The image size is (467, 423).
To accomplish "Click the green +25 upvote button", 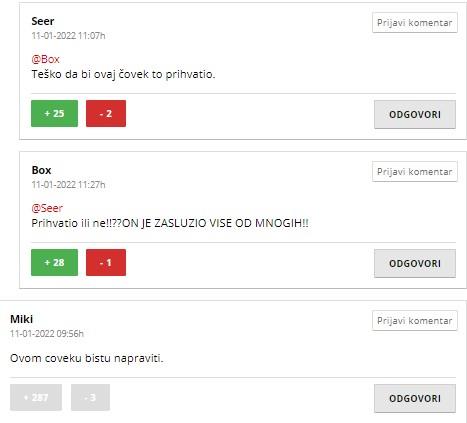I will pyautogui.click(x=54, y=113).
